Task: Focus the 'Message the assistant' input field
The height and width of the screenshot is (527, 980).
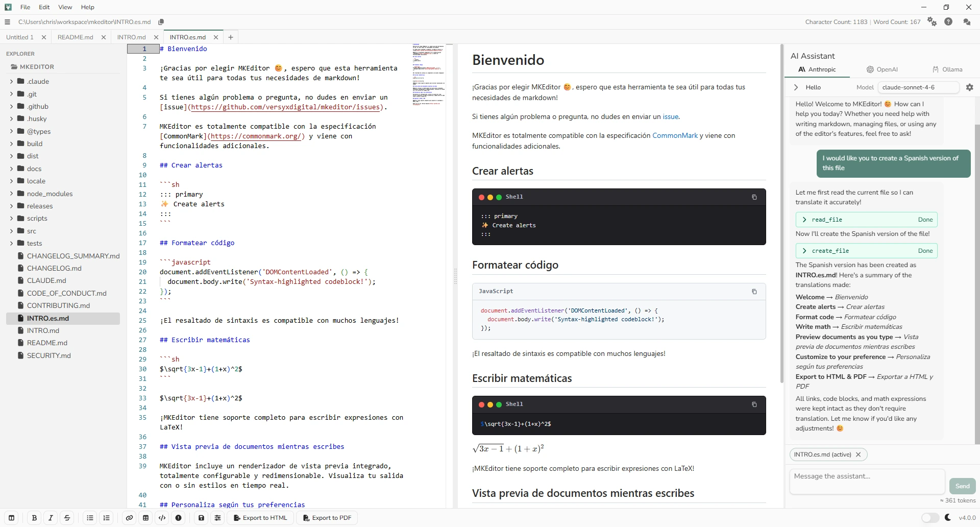Action: pos(867,482)
